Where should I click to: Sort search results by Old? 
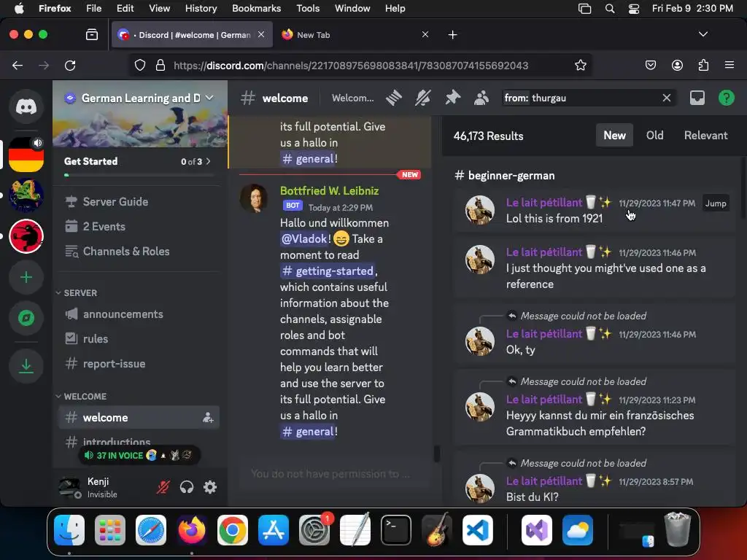[654, 135]
